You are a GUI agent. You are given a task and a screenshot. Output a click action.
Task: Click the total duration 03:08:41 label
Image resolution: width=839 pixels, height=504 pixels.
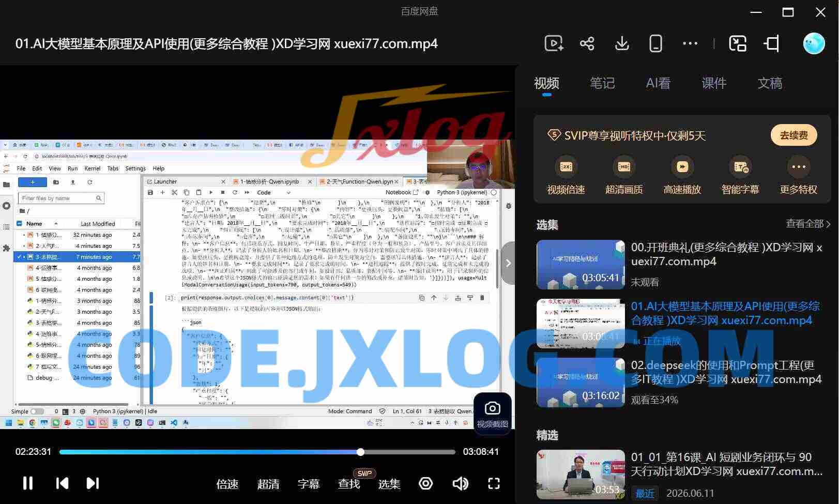click(x=481, y=452)
